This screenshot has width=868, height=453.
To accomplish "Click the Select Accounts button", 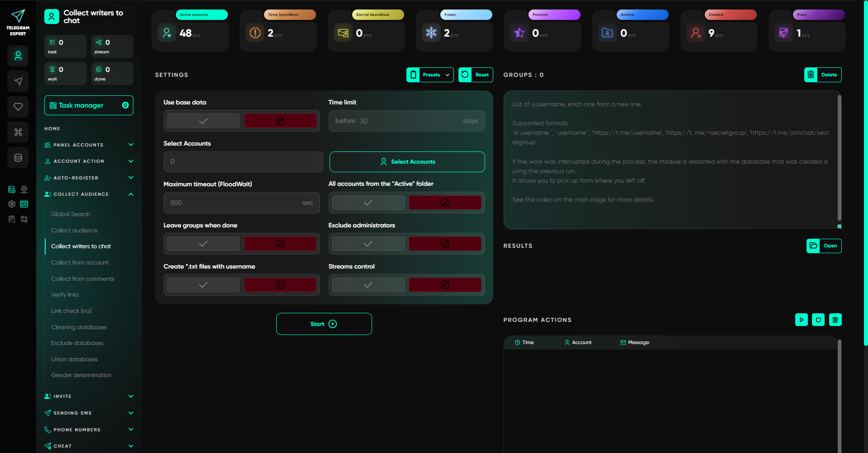I will click(x=407, y=161).
